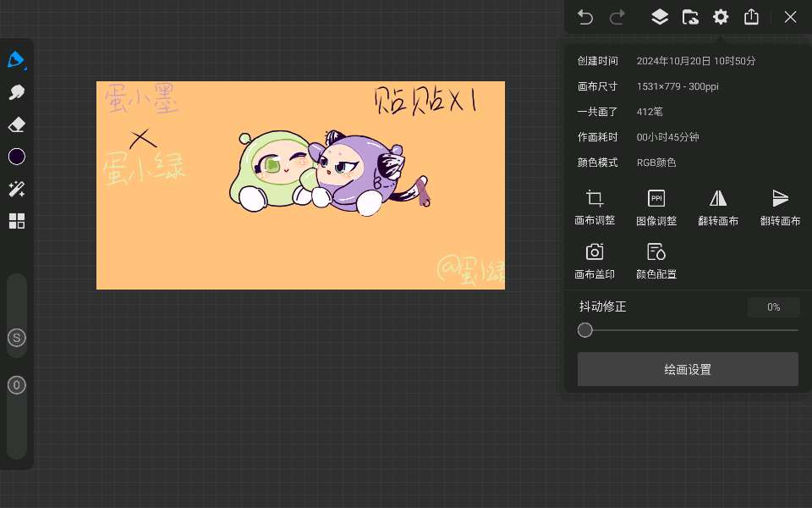Flip canvas horizontally with 翻转画布
Viewport: 812px width, 508px height.
click(x=718, y=207)
